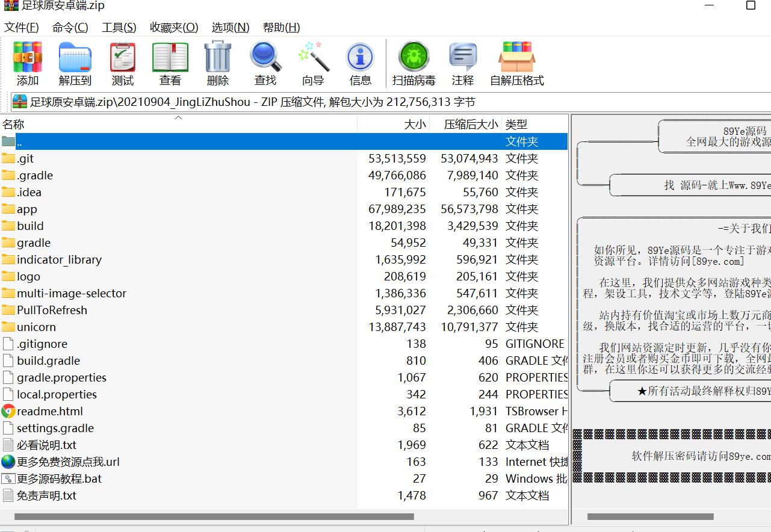Select the local.properties file name
The image size is (771, 532).
[x=57, y=394]
